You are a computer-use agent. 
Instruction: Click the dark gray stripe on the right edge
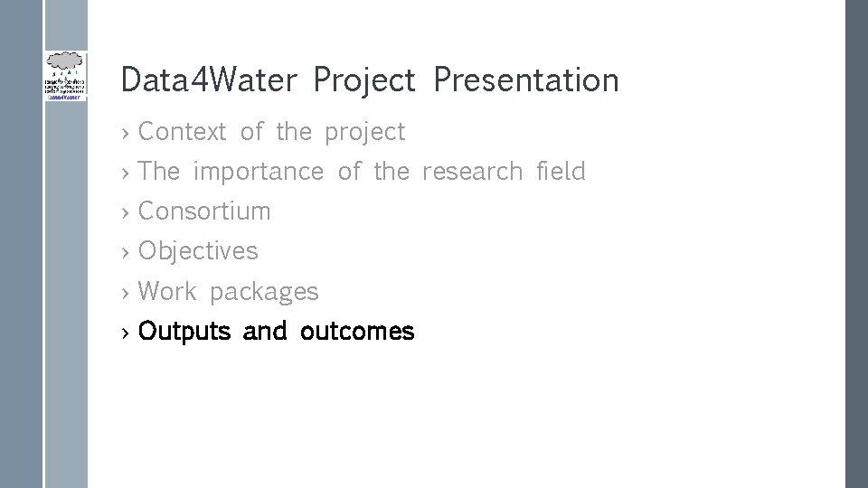click(x=857, y=244)
